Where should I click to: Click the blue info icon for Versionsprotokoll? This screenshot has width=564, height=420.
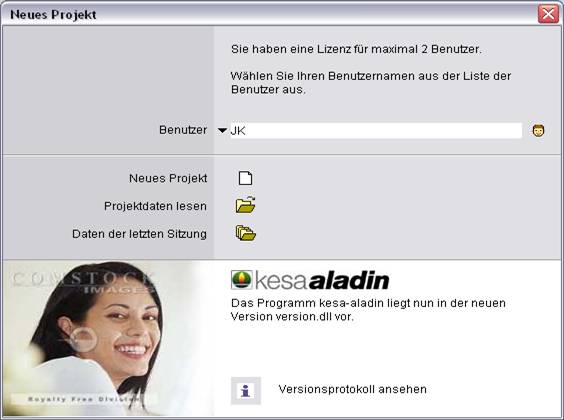click(x=246, y=391)
